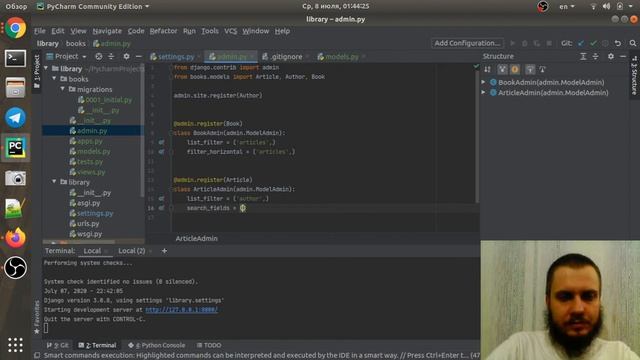This screenshot has width=640, height=360.
Task: Collapse the inner library package folder
Action: point(54,182)
